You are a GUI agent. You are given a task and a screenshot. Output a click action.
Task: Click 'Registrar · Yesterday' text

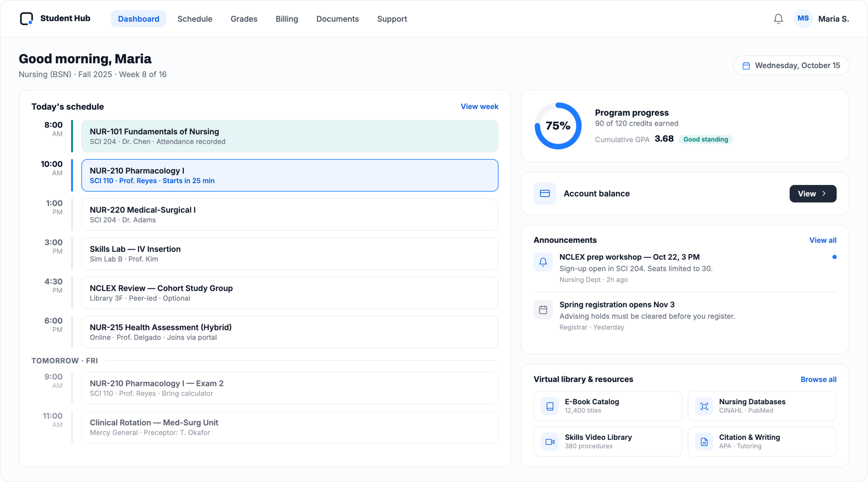[x=592, y=327]
